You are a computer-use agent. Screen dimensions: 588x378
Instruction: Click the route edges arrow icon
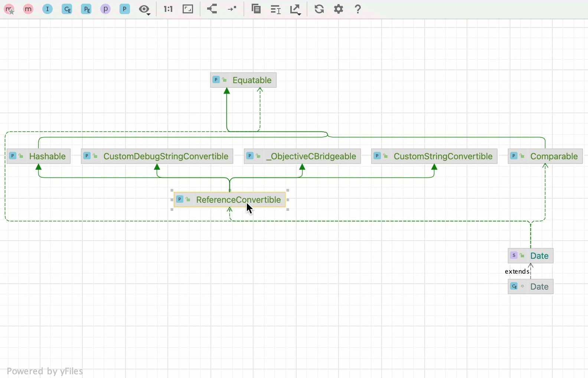[x=232, y=9]
